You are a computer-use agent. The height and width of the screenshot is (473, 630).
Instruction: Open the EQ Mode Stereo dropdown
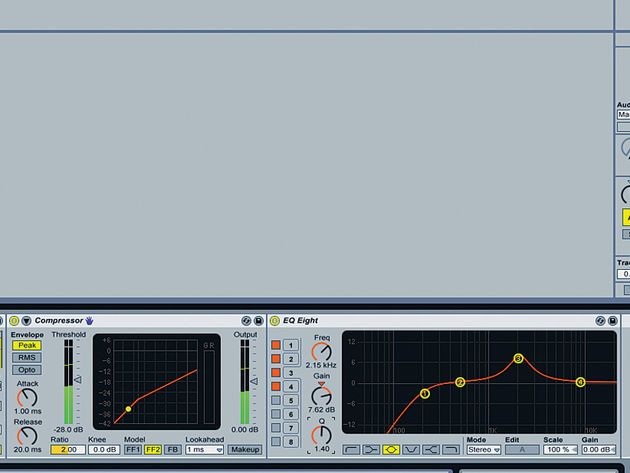[484, 450]
